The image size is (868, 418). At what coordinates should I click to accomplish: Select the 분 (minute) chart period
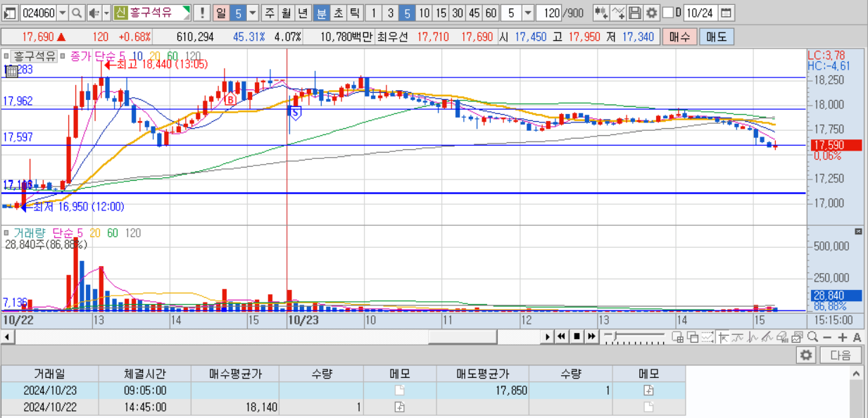tap(320, 13)
